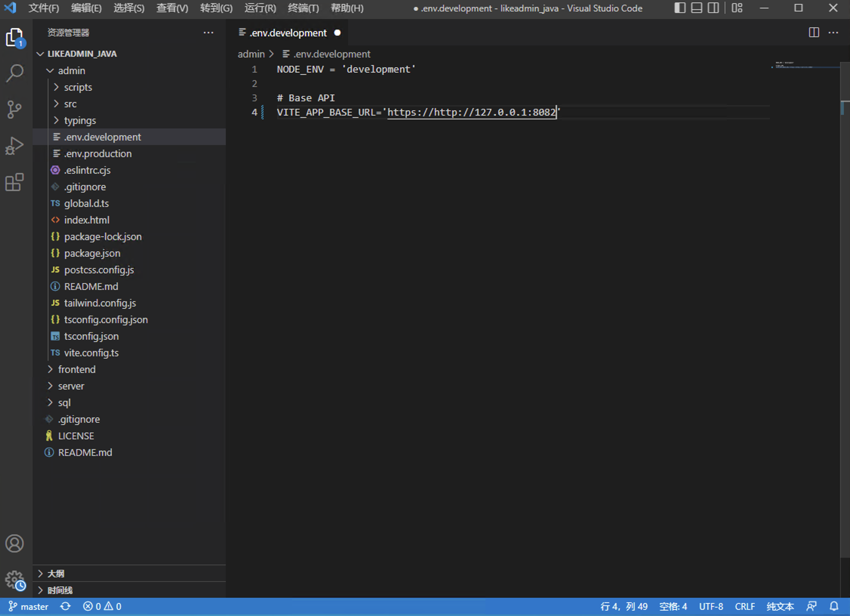Open tsconfig.json file
Viewport: 850px width, 616px height.
(x=129, y=336)
